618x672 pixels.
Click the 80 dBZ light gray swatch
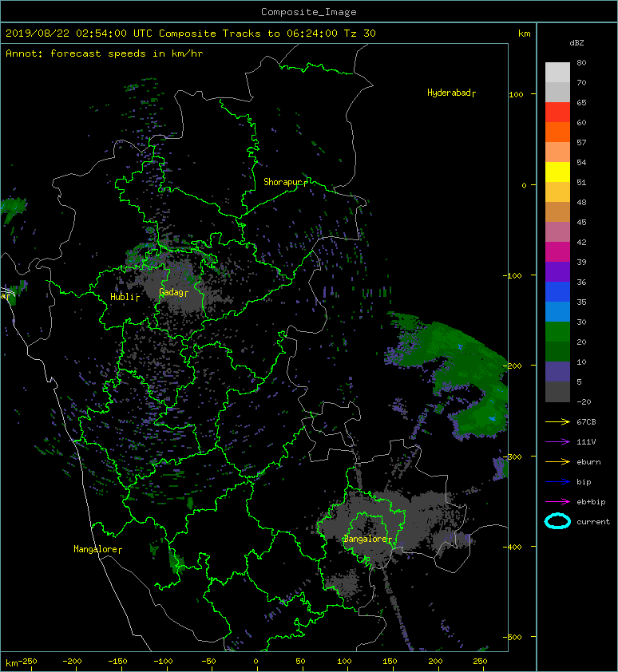[557, 72]
